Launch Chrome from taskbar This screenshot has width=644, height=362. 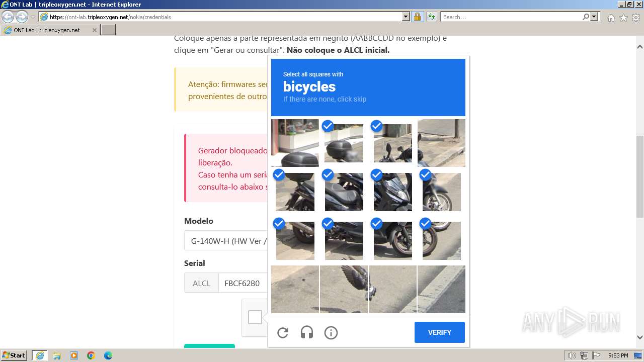91,355
